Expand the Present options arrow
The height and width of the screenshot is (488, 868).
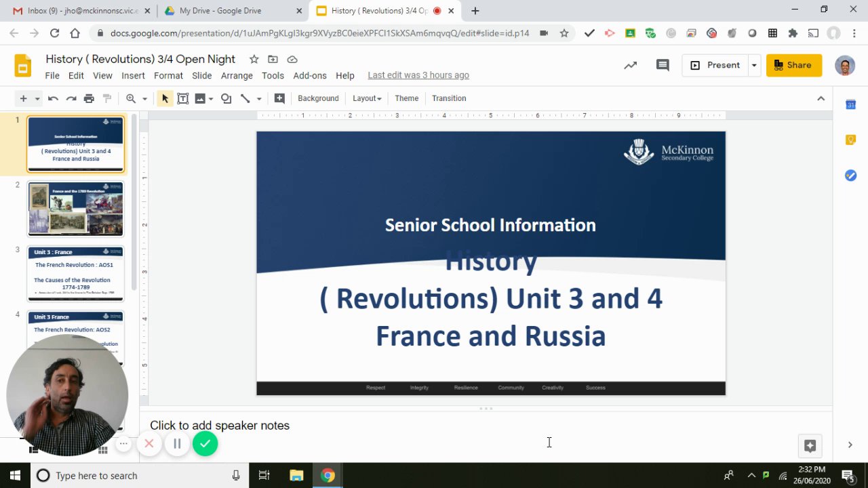753,65
